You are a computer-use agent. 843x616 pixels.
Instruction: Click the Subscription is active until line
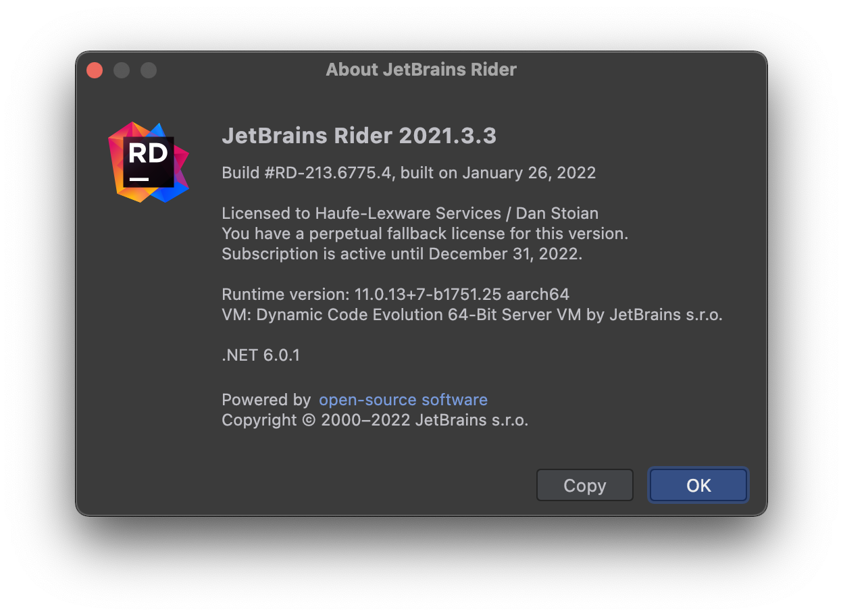click(401, 254)
